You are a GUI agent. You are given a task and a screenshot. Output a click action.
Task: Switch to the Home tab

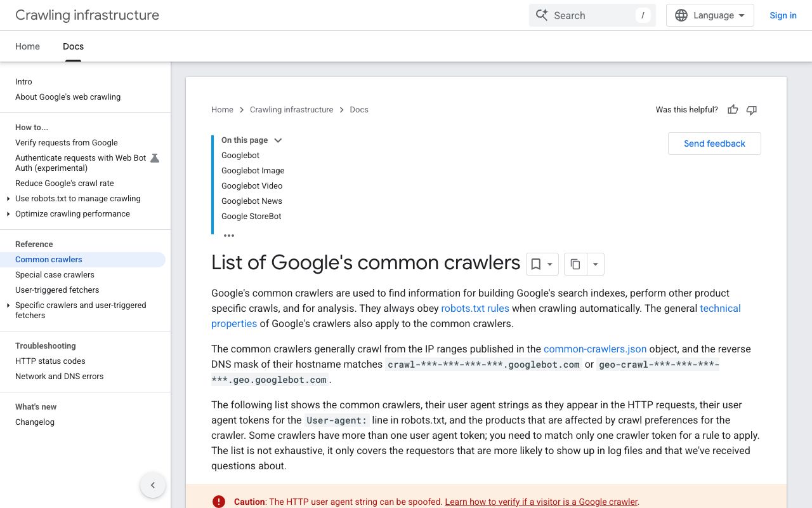(27, 46)
